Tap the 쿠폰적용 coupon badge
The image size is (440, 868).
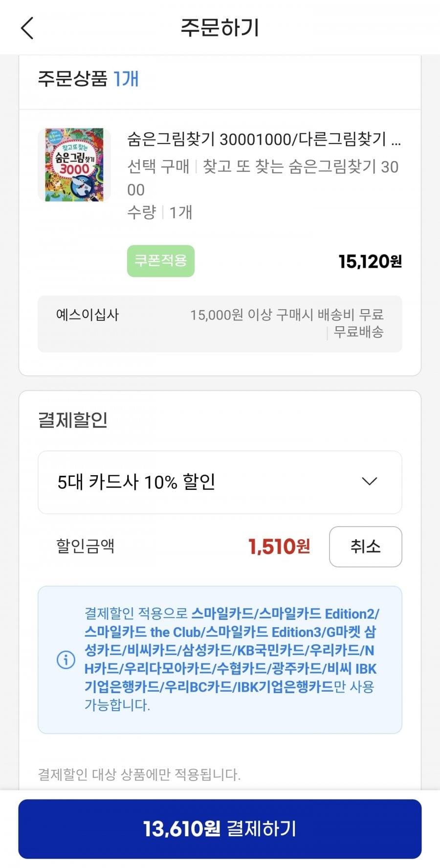click(161, 261)
